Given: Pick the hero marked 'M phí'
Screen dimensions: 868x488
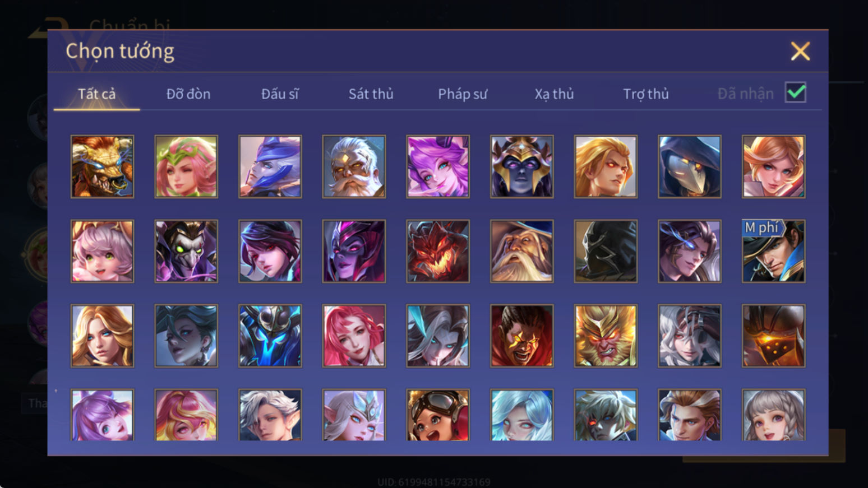Looking at the screenshot, I should [773, 251].
